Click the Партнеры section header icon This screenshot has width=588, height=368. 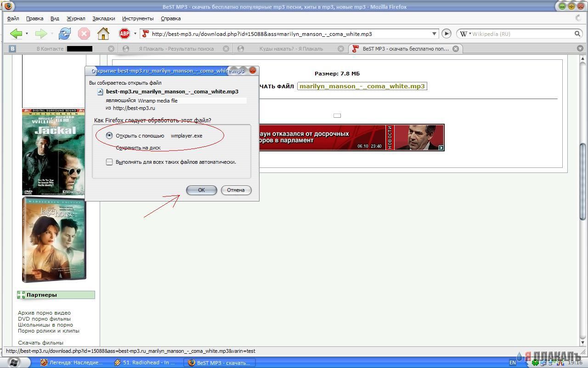[x=21, y=295]
